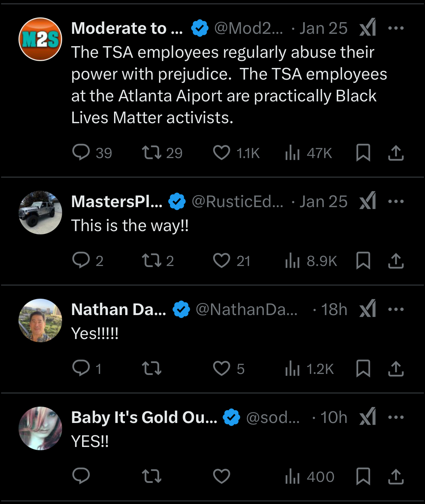Repost the "This is the way!!" reply
The height and width of the screenshot is (504, 425).
tap(151, 261)
